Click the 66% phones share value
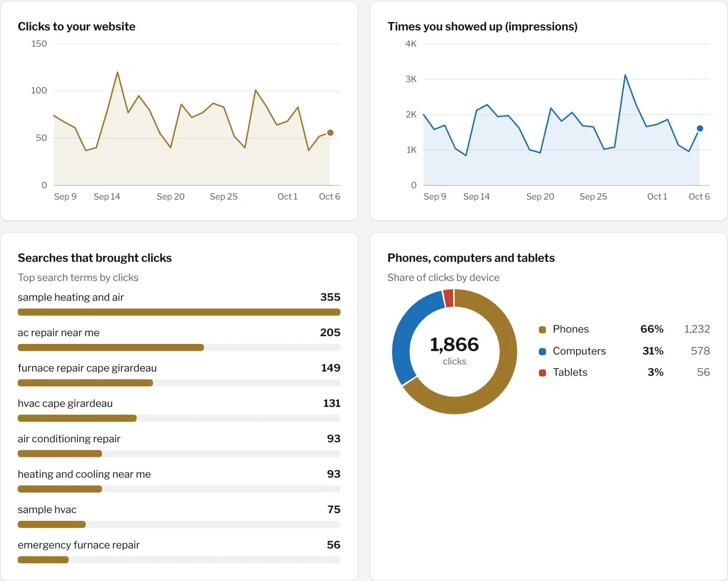 pyautogui.click(x=652, y=329)
